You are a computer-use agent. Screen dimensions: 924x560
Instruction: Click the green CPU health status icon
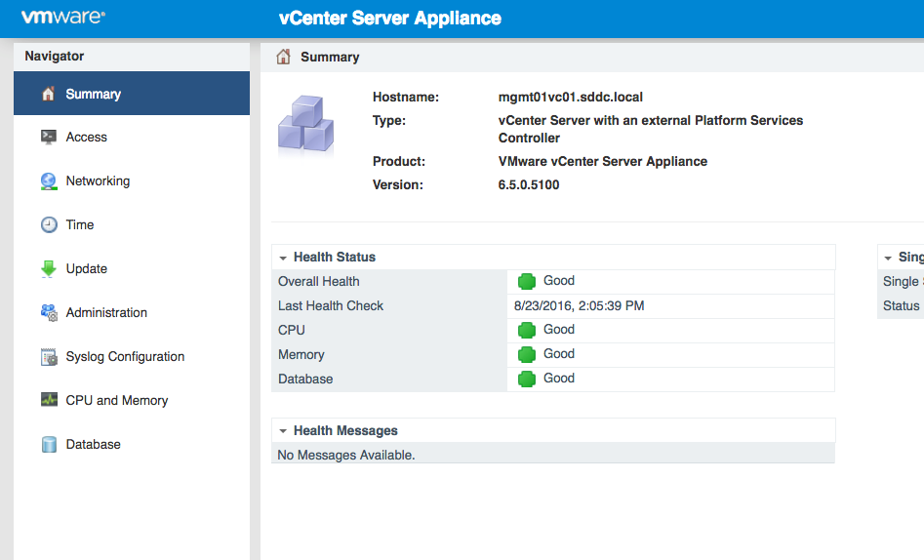click(526, 330)
